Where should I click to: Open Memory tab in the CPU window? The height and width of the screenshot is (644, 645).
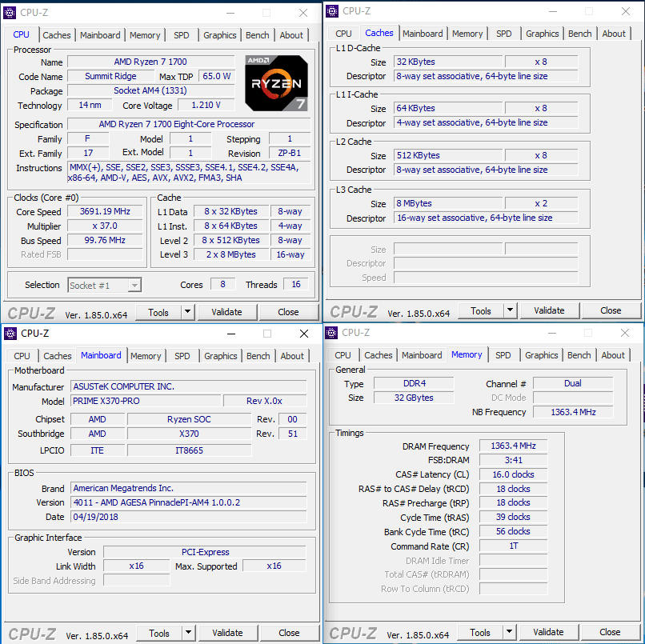point(145,35)
